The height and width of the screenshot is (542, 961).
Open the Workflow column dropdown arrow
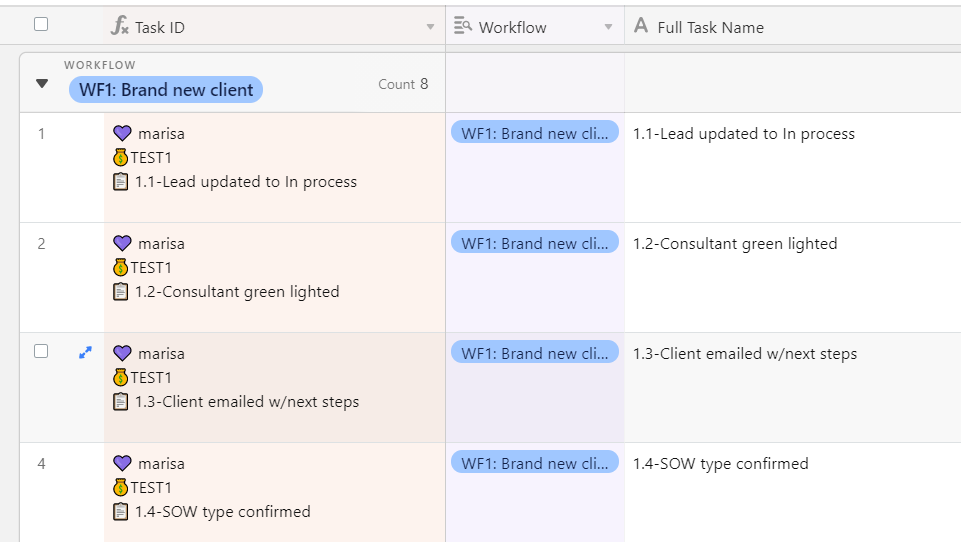click(x=609, y=27)
